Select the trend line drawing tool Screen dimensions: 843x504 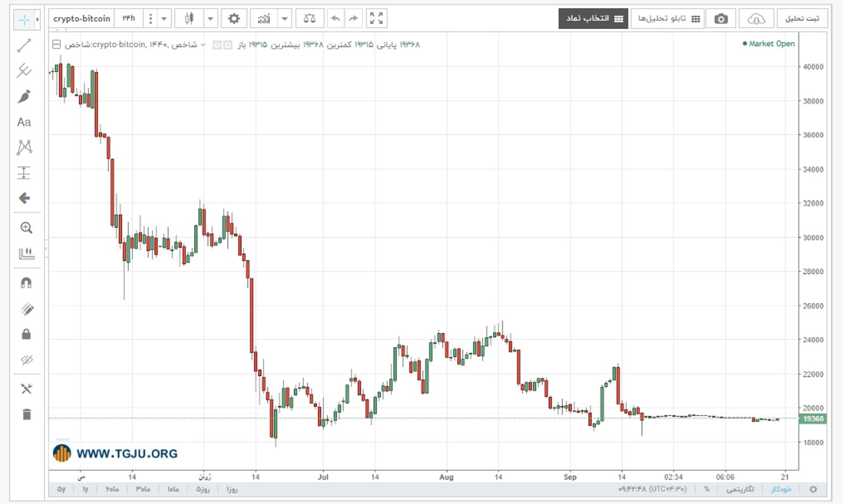[x=25, y=45]
